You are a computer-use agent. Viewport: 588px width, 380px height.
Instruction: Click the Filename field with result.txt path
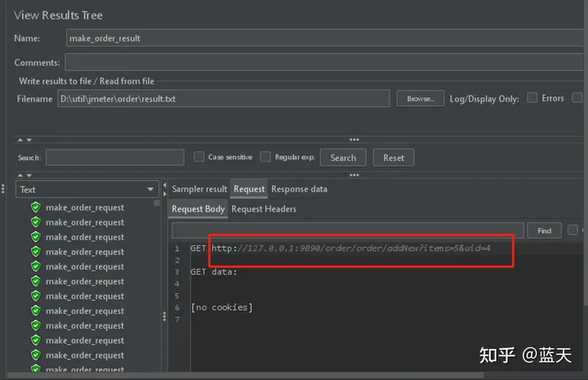[224, 98]
